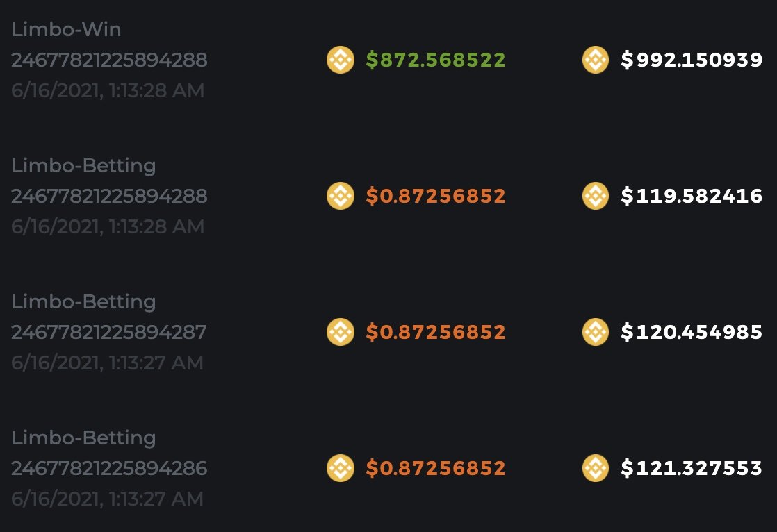Click orange amount's coin icon in $119.582416 row
Image resolution: width=777 pixels, height=532 pixels.
tap(341, 197)
